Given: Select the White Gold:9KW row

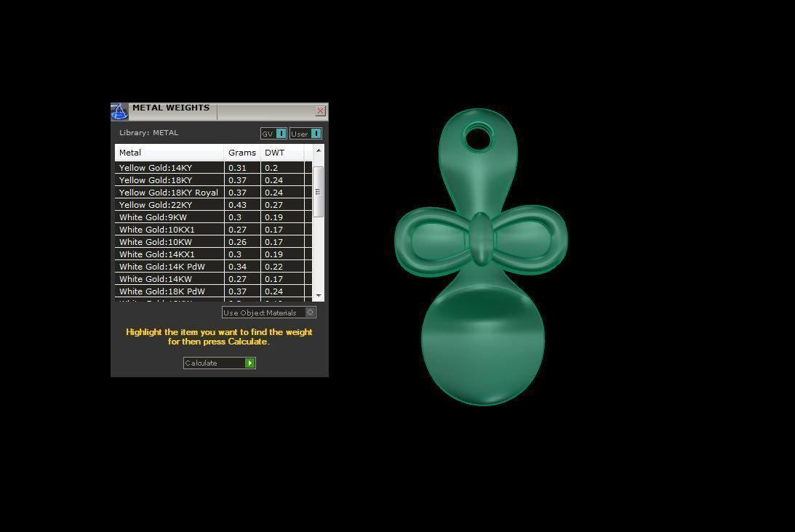Looking at the screenshot, I should 213,217.
